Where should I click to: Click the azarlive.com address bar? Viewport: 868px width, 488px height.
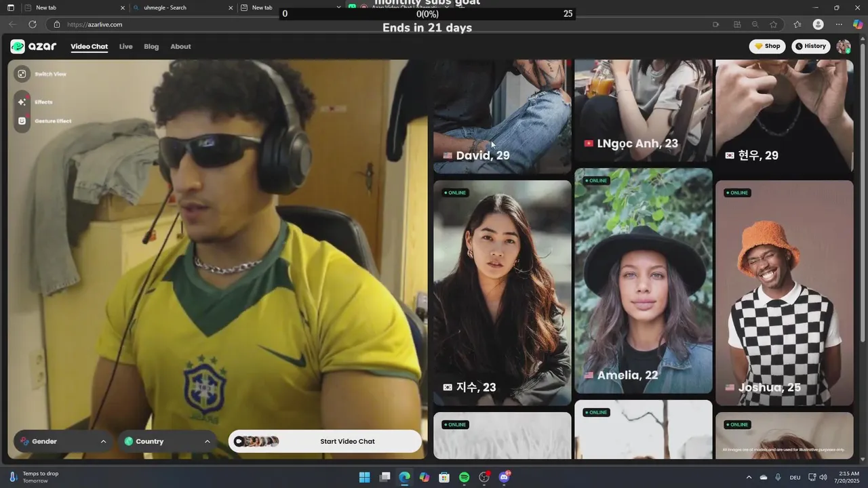coord(380,24)
